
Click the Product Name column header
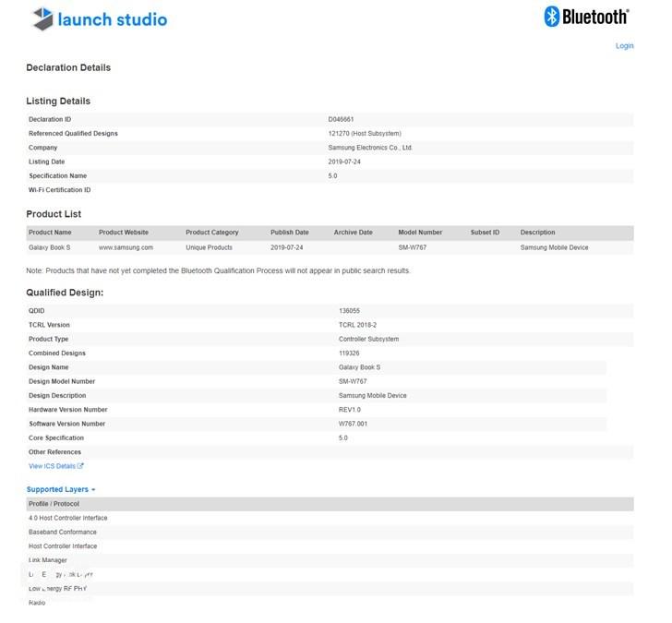50,233
